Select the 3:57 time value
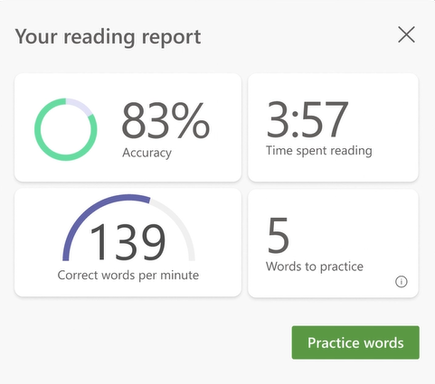435x384 pixels. pos(307,119)
